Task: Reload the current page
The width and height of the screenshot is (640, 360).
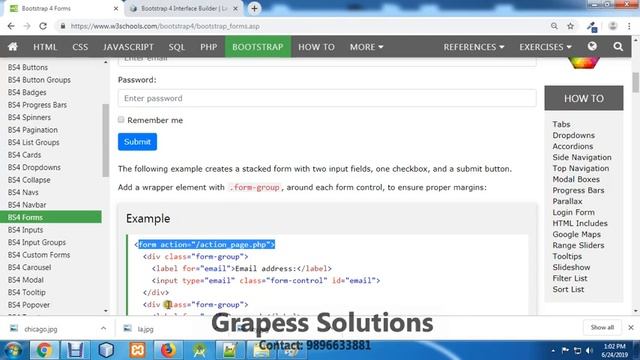Action: pos(43,26)
